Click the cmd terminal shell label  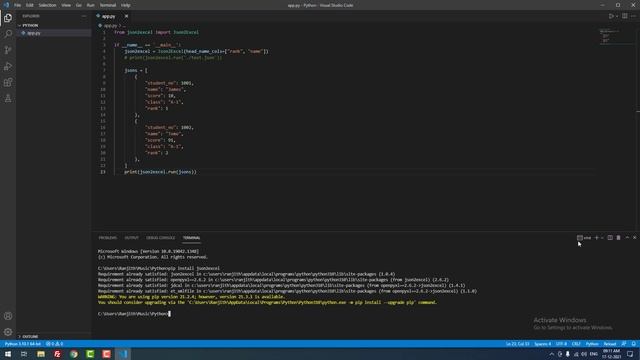coord(584,238)
